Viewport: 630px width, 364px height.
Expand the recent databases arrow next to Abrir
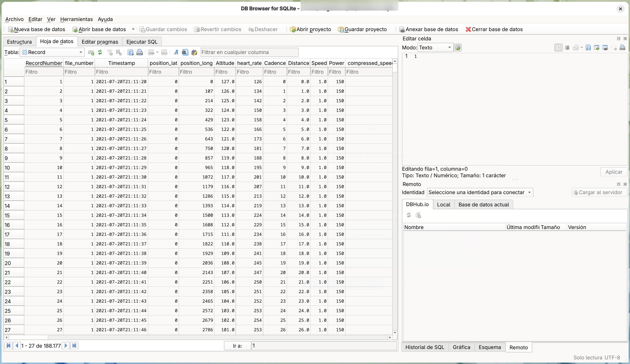[x=133, y=29]
